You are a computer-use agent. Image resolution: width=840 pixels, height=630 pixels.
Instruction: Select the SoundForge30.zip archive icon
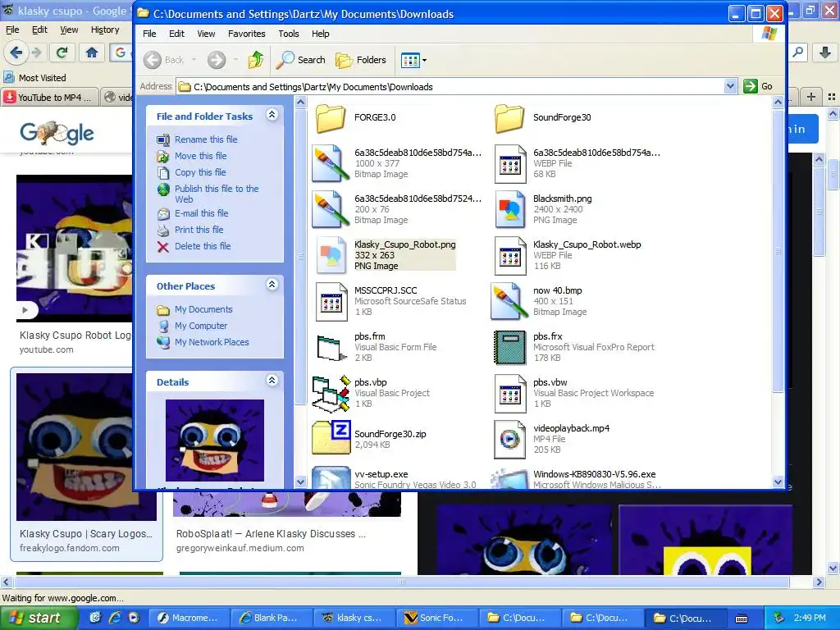(x=331, y=438)
